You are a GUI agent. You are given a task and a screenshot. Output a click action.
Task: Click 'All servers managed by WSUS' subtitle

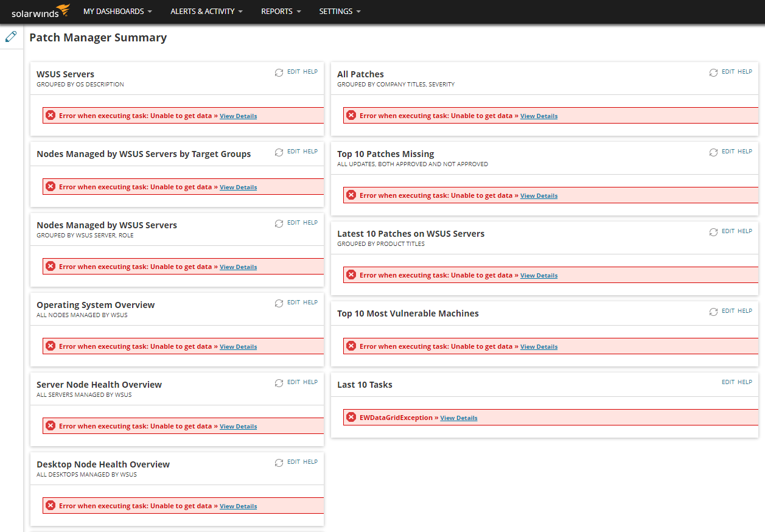coord(84,395)
